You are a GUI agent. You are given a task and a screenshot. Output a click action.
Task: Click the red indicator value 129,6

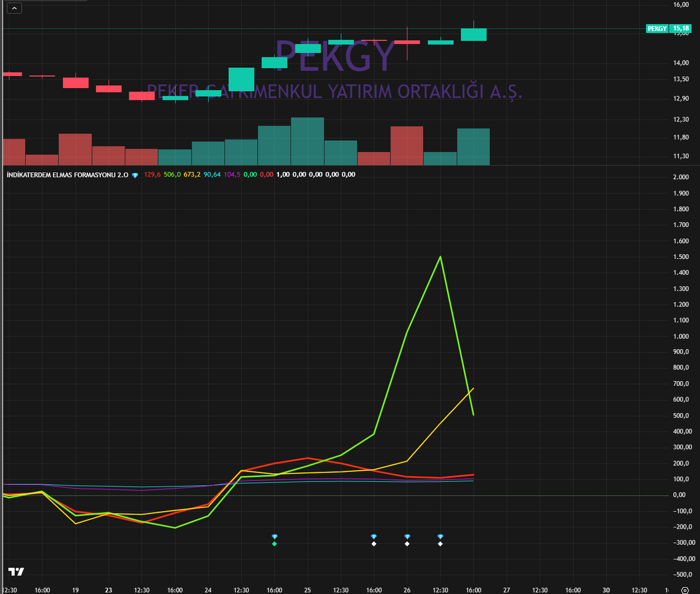(x=152, y=174)
